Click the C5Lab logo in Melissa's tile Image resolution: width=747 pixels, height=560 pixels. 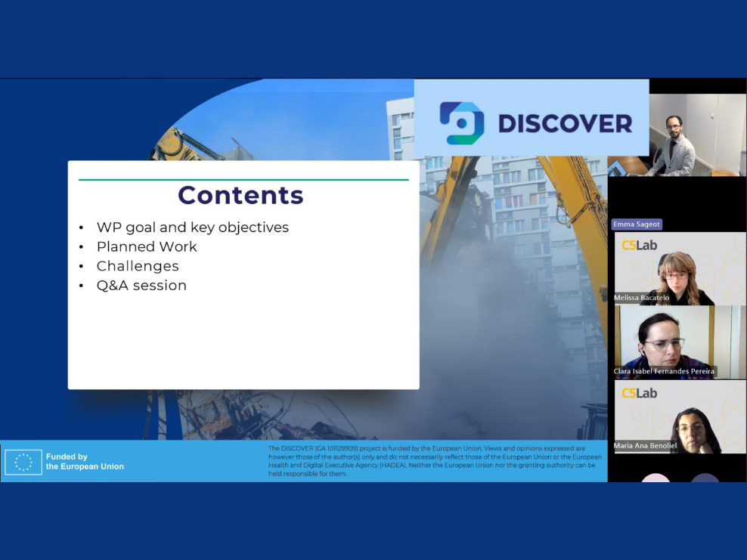(x=639, y=245)
